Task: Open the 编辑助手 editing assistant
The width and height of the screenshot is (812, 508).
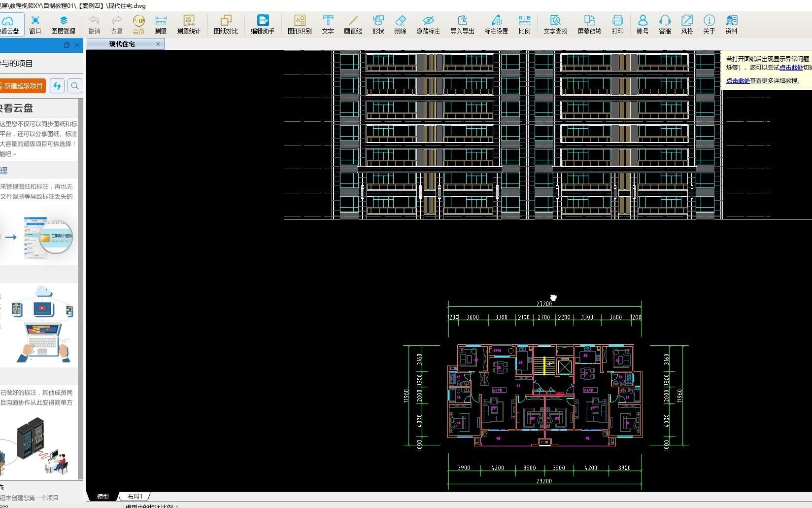Action: pyautogui.click(x=263, y=24)
